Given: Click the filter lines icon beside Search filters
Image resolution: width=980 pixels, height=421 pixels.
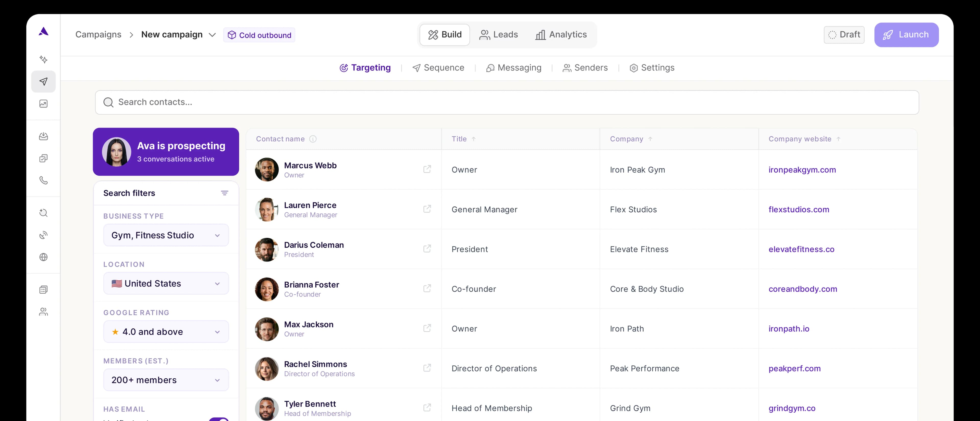Looking at the screenshot, I should coord(225,193).
